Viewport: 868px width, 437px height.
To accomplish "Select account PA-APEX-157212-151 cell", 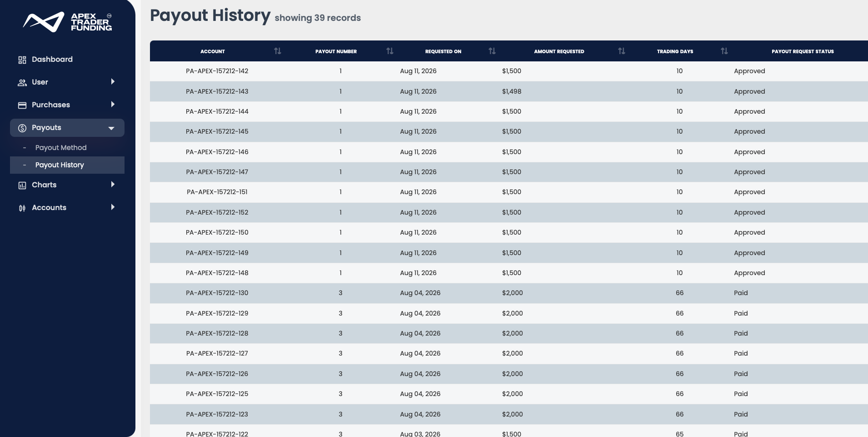I will pyautogui.click(x=217, y=192).
